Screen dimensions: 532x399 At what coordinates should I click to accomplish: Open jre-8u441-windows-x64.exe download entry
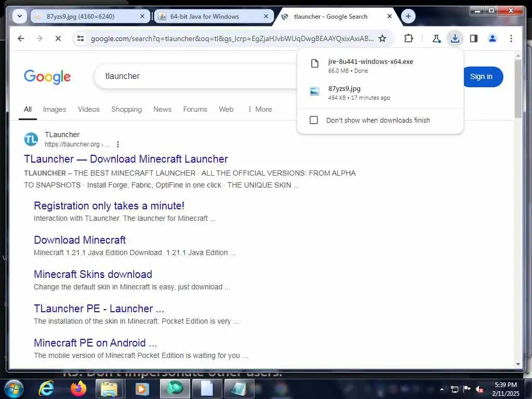[380, 66]
